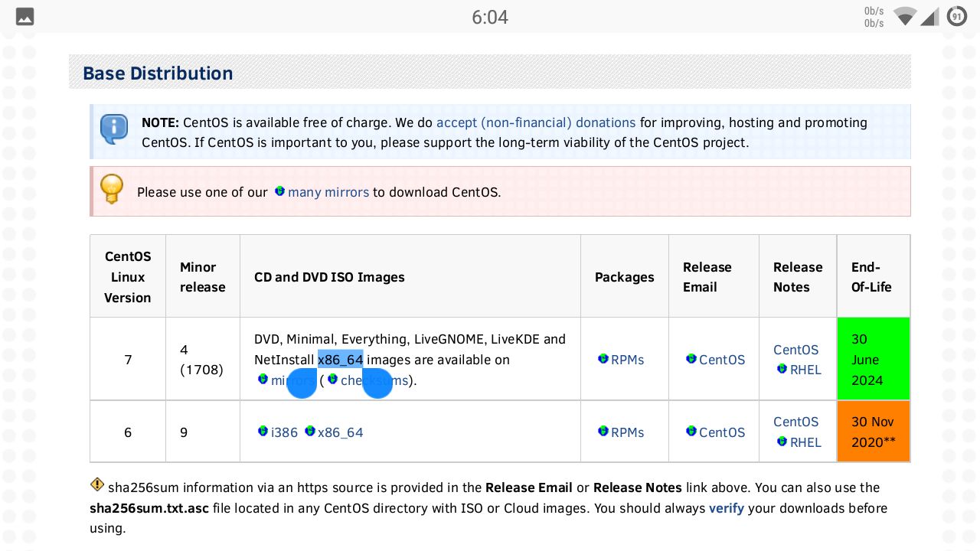Tap the CentOS Linux Version column header

click(x=128, y=277)
